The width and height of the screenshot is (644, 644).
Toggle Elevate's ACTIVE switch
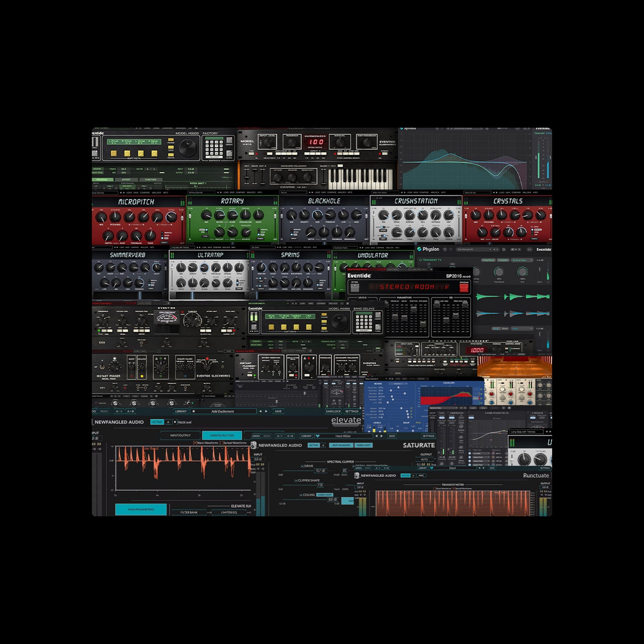click(x=157, y=422)
